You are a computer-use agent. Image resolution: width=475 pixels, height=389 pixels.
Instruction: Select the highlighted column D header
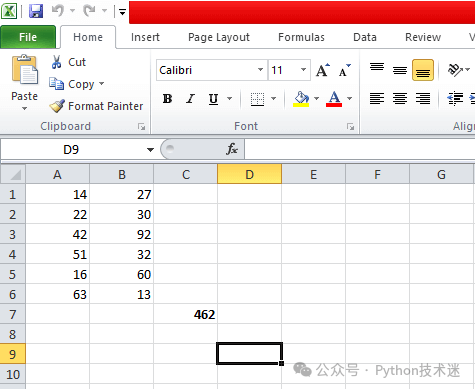[x=249, y=174]
